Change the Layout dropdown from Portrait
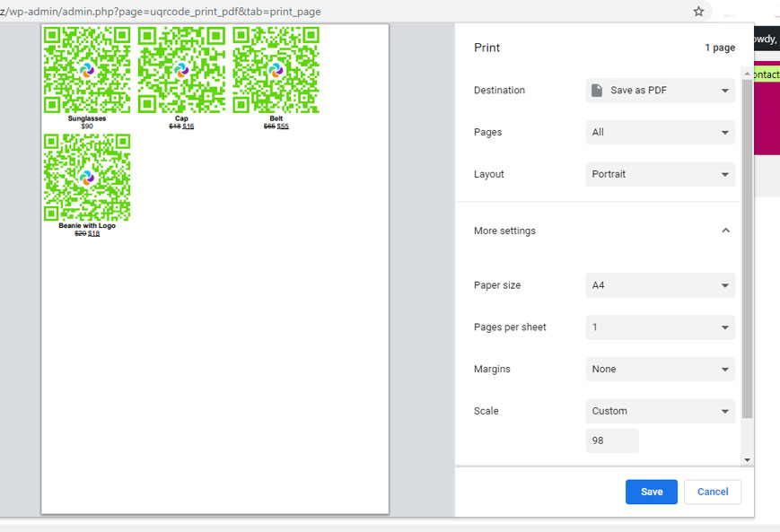 coord(660,174)
